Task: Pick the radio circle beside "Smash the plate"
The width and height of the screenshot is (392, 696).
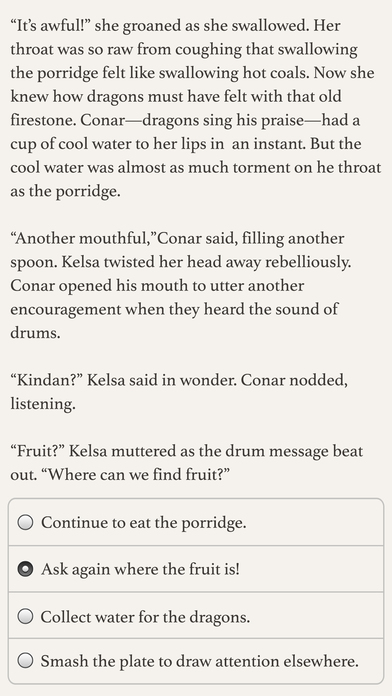Action: pos(25,661)
